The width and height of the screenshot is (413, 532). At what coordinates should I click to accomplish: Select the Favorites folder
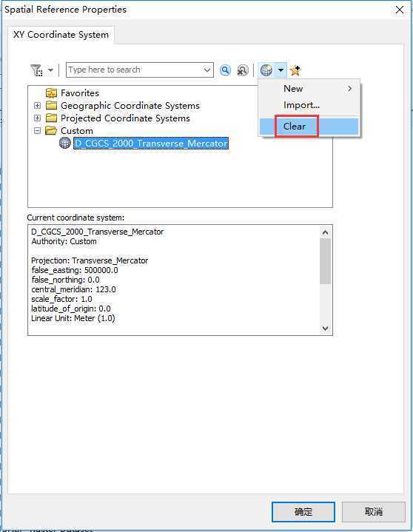pyautogui.click(x=80, y=93)
